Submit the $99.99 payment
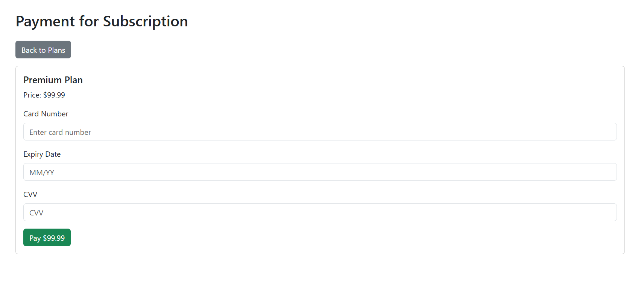The height and width of the screenshot is (290, 644). (x=47, y=238)
